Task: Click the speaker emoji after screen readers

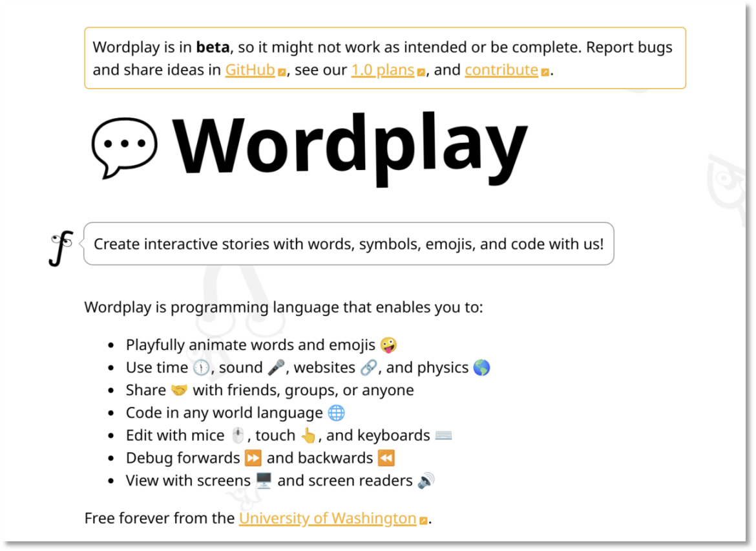Action: (x=426, y=481)
